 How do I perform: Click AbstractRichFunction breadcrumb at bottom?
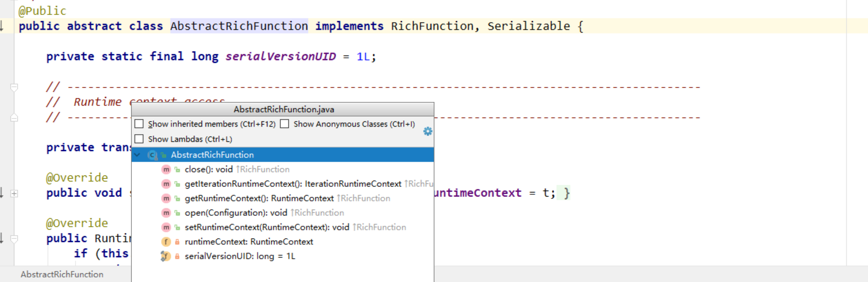click(62, 275)
